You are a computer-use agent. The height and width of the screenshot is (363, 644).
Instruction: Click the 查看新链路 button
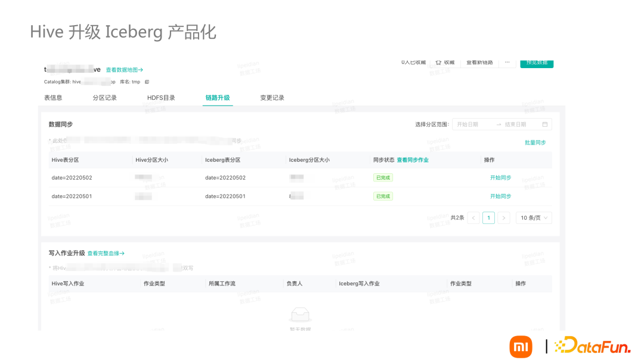tap(479, 63)
